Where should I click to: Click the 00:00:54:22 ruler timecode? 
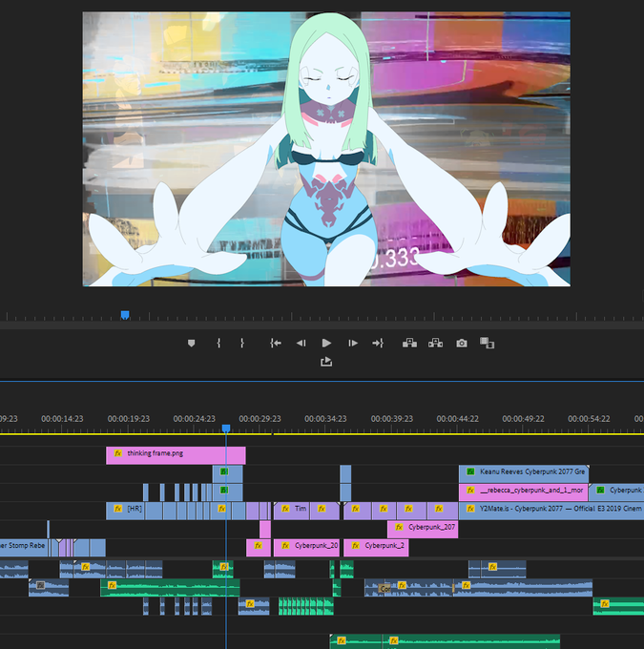point(589,419)
